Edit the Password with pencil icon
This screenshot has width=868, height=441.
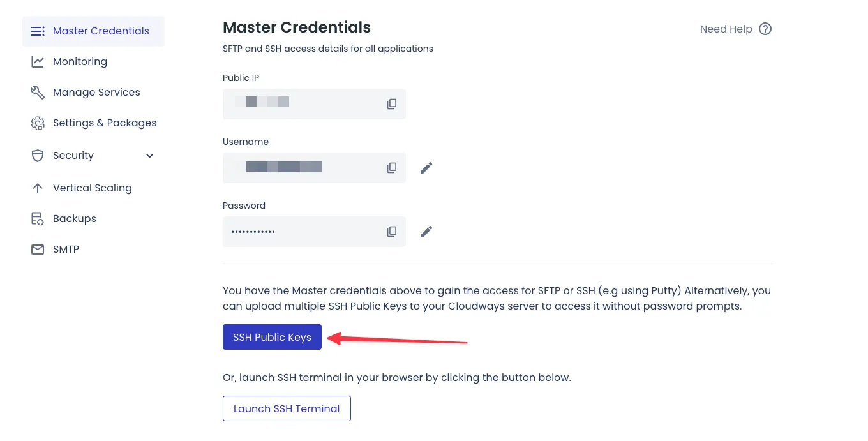click(426, 232)
